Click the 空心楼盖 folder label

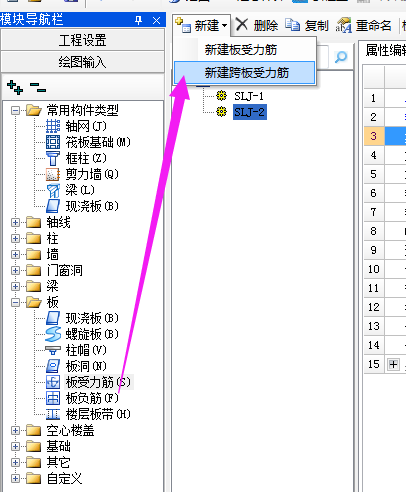[x=70, y=430]
